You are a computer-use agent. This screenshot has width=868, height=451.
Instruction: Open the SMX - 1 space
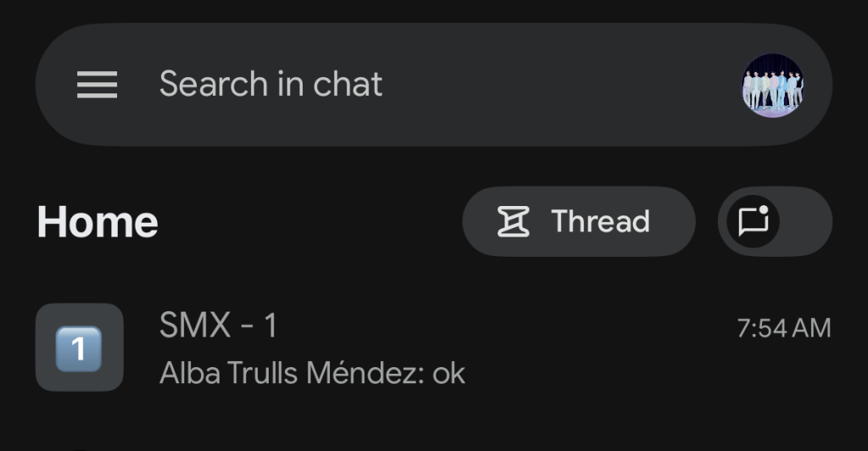(424, 348)
